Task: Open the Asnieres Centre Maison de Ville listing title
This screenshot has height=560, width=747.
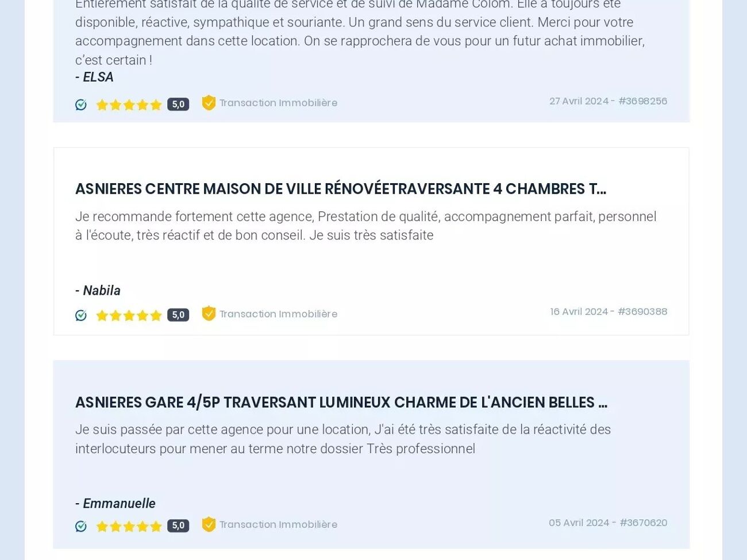Action: [340, 189]
